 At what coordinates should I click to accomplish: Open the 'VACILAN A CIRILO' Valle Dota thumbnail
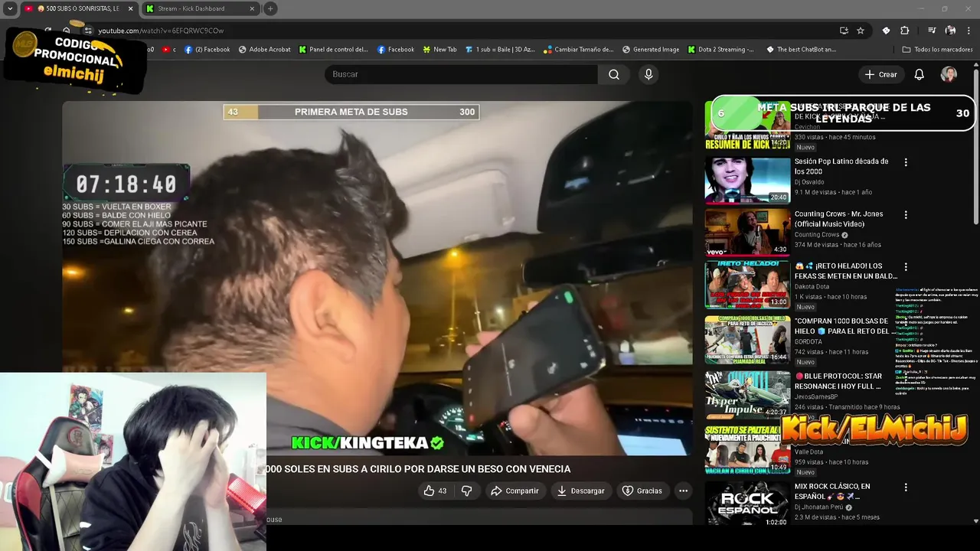pos(747,450)
